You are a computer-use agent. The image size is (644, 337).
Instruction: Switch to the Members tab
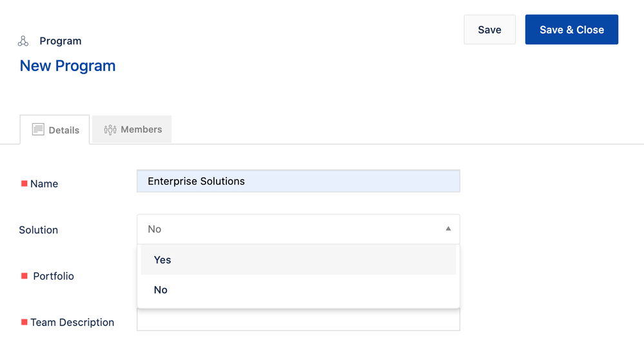point(132,129)
